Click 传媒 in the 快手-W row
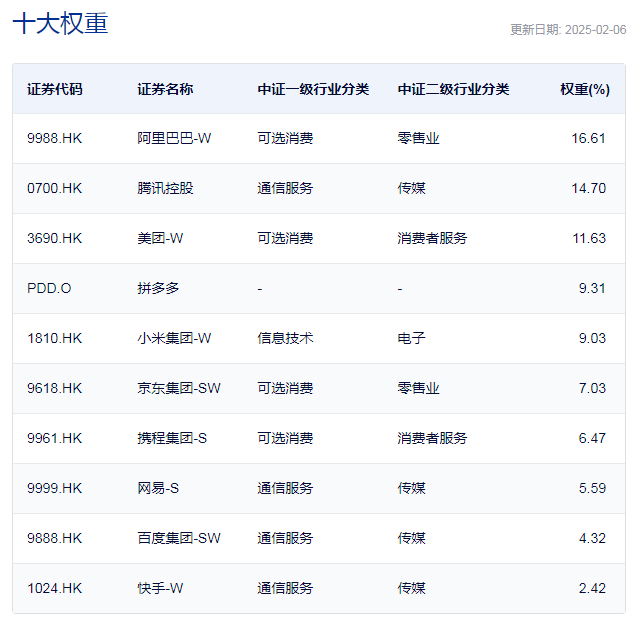Viewport: 636px width, 626px height. (x=411, y=588)
